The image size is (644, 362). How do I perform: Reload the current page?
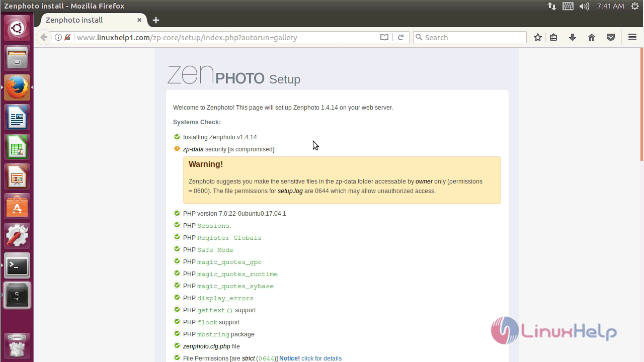pyautogui.click(x=400, y=37)
